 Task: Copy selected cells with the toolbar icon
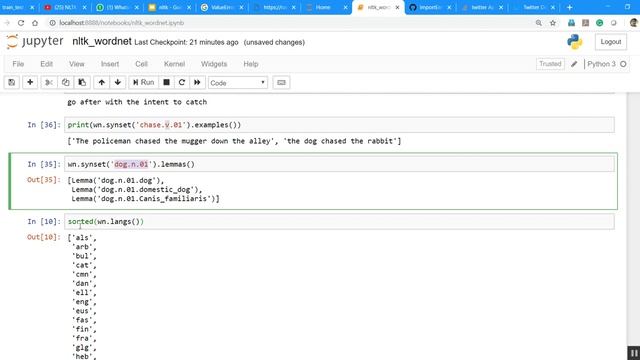pos(65,82)
